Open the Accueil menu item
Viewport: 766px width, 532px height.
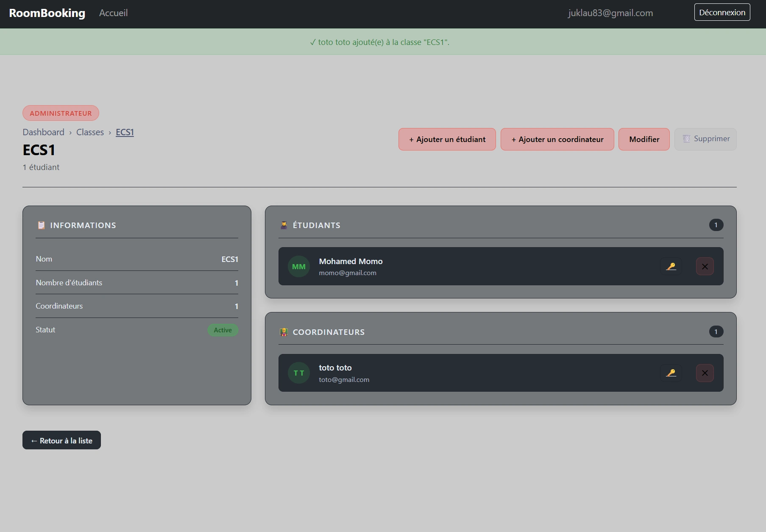tap(113, 13)
